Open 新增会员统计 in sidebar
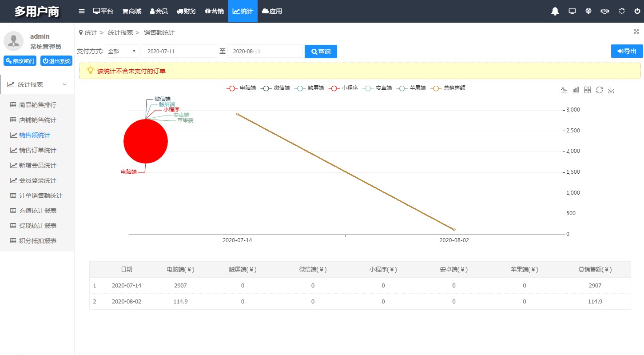The width and height of the screenshot is (644, 355). point(37,165)
